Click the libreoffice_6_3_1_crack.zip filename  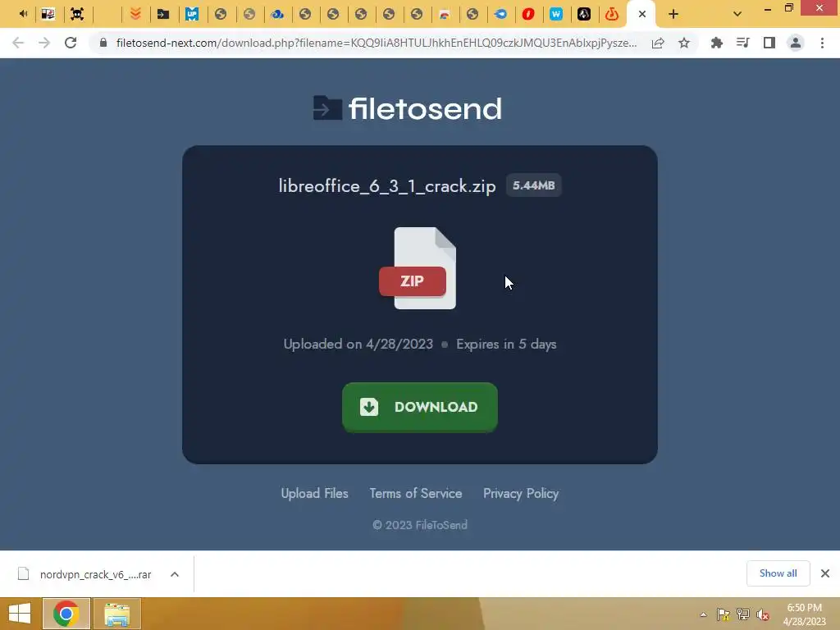pyautogui.click(x=387, y=186)
